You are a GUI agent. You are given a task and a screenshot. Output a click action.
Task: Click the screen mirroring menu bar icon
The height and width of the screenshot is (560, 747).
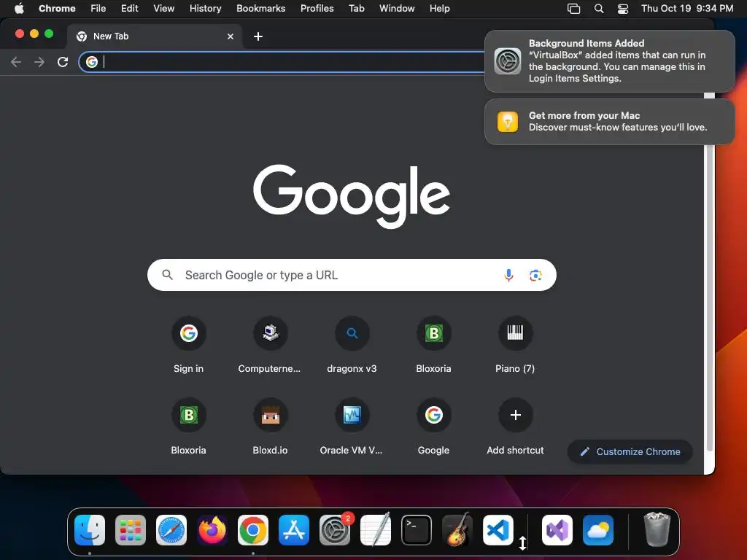[573, 9]
